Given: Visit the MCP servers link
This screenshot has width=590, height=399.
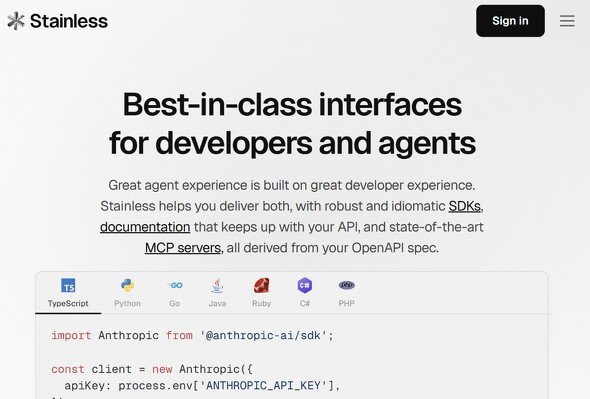Looking at the screenshot, I should 183,248.
